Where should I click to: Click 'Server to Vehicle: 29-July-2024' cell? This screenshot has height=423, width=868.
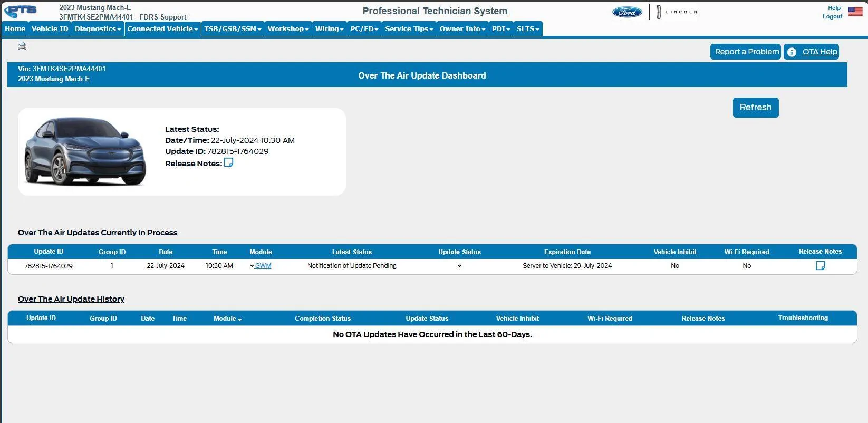click(x=567, y=266)
